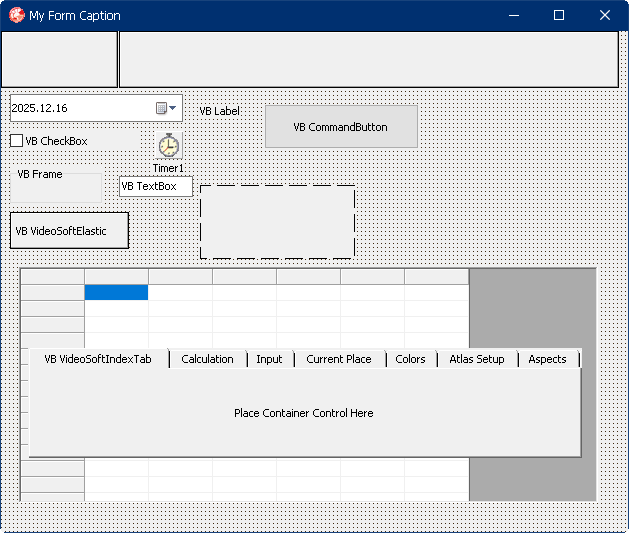Viewport: 629px width, 533px height.
Task: Click the Timer1 label text
Action: click(168, 168)
